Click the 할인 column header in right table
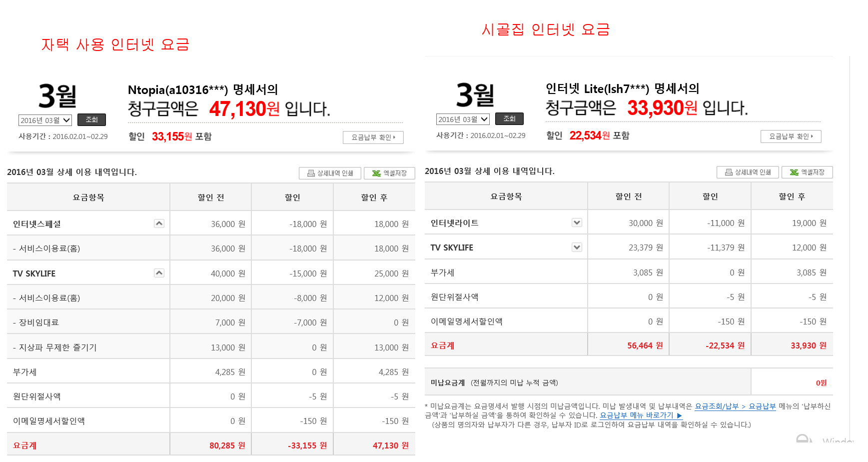Image resolution: width=868 pixels, height=462 pixels. click(710, 196)
